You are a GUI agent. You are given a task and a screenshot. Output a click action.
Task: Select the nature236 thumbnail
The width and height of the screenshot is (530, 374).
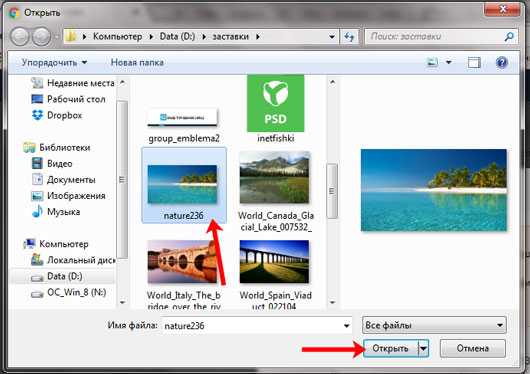point(183,184)
